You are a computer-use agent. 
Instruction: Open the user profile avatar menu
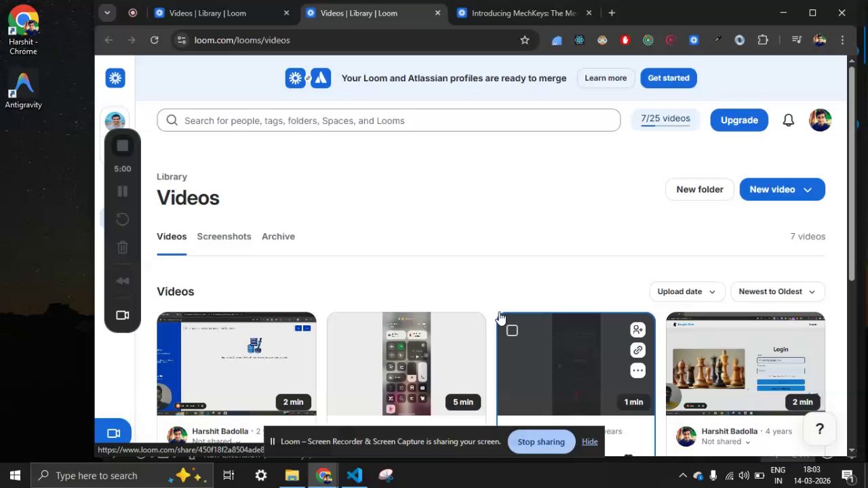[x=820, y=121]
